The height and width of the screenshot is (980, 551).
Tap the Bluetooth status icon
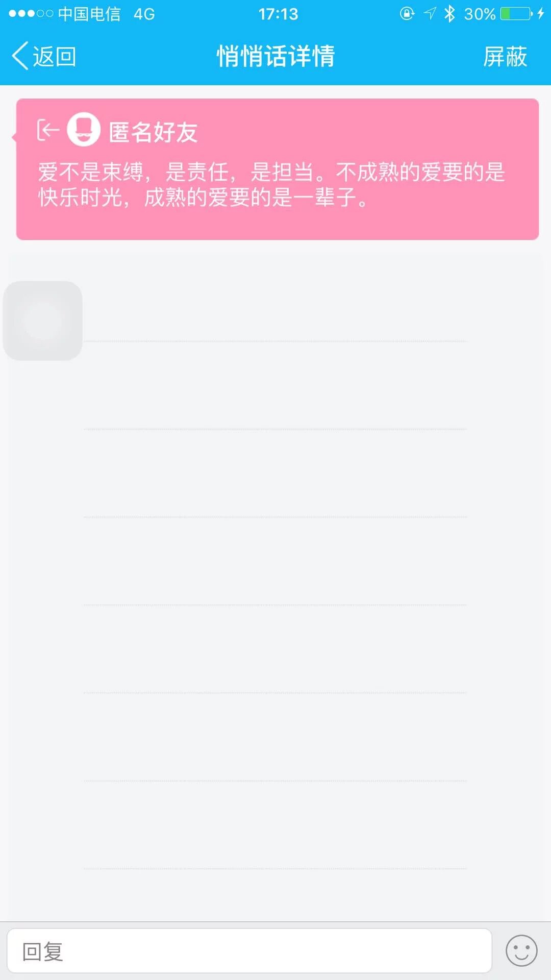(449, 14)
